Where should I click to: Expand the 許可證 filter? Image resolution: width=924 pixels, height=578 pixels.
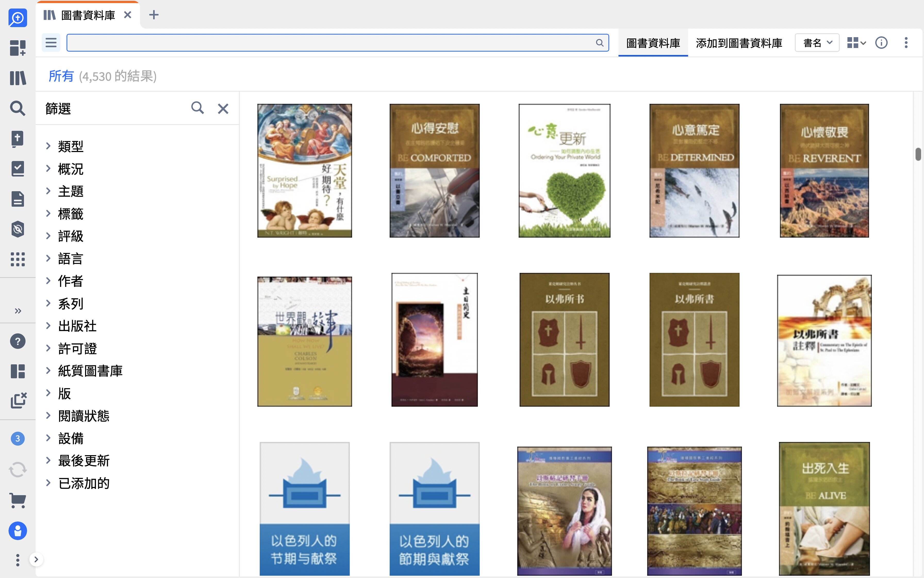pyautogui.click(x=48, y=348)
